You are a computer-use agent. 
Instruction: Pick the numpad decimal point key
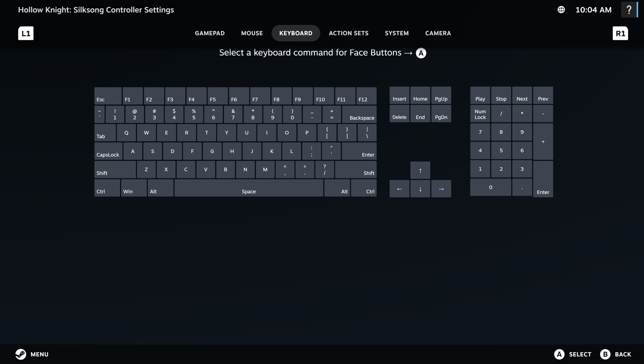[x=522, y=187]
